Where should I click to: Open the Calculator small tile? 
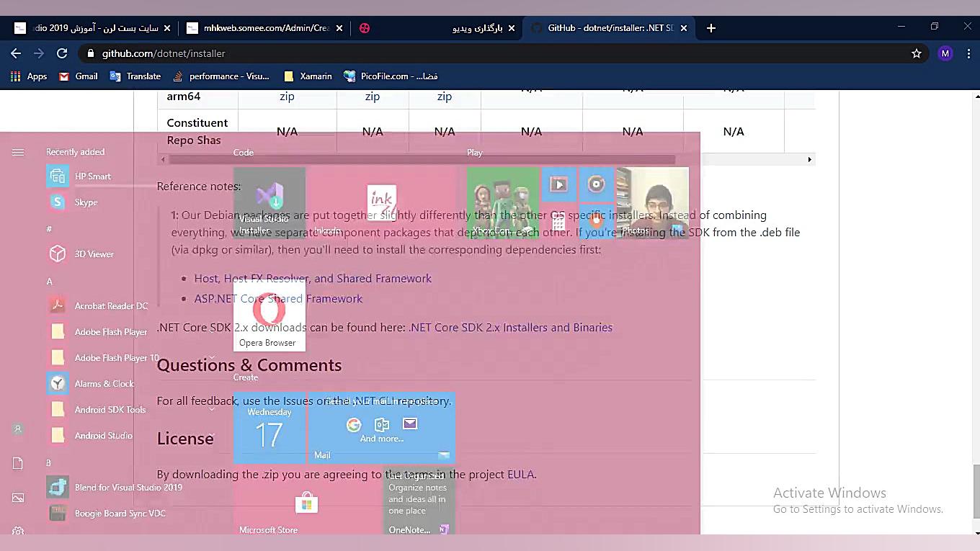tap(558, 223)
